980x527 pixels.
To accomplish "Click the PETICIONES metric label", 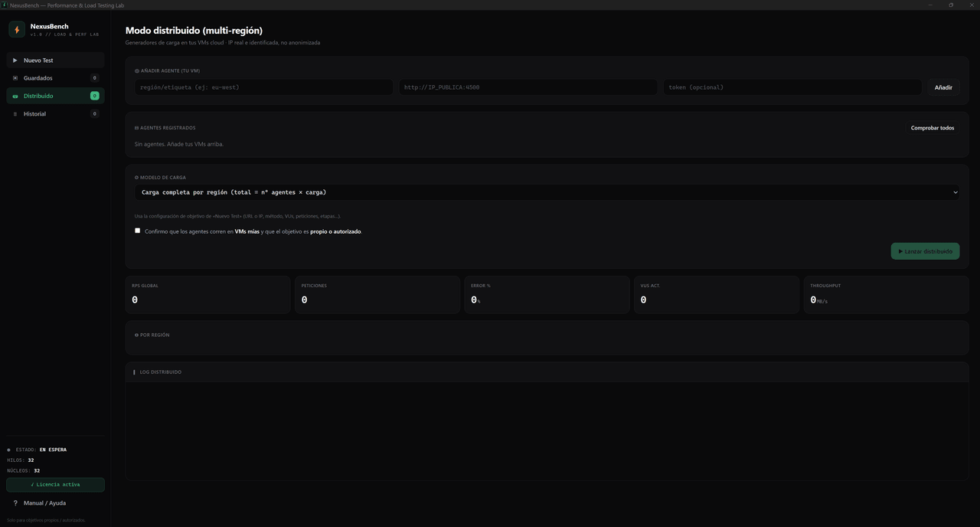I will [314, 286].
